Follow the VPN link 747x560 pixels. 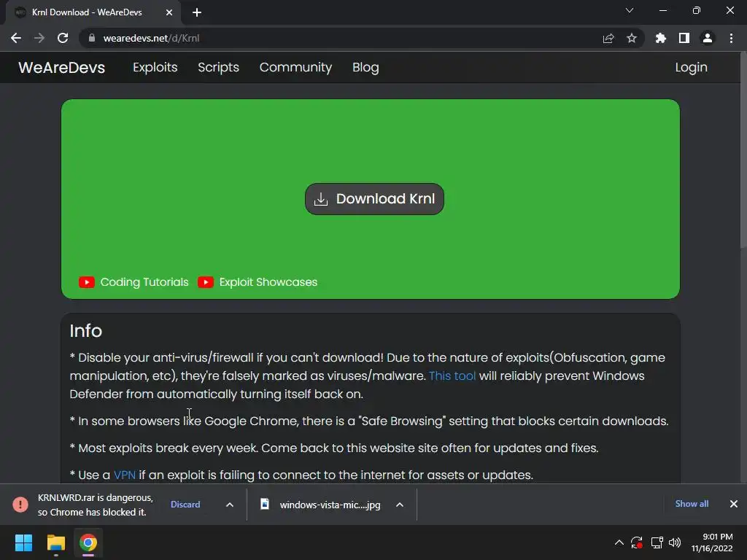click(124, 475)
